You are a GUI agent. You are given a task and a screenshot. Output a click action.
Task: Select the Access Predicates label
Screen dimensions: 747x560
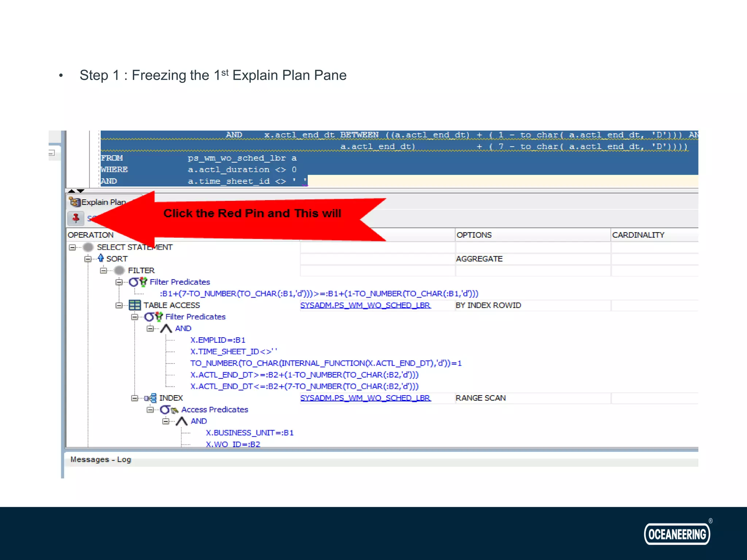click(x=214, y=410)
